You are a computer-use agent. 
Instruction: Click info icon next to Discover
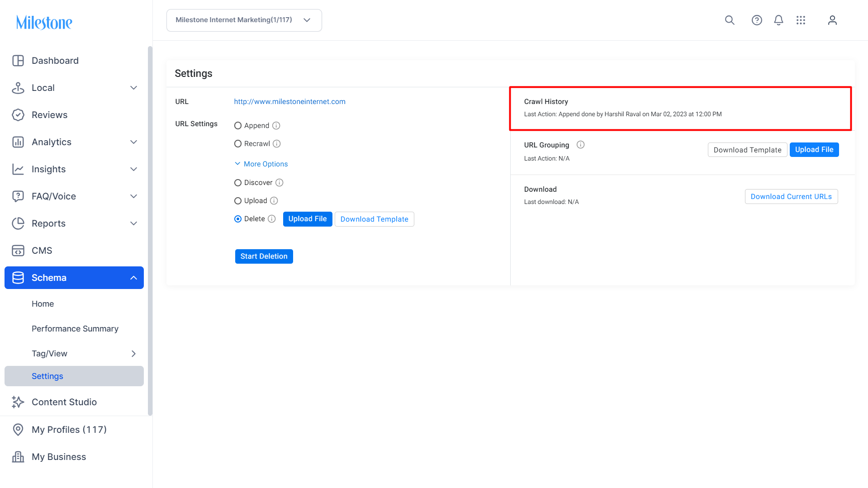pos(280,183)
